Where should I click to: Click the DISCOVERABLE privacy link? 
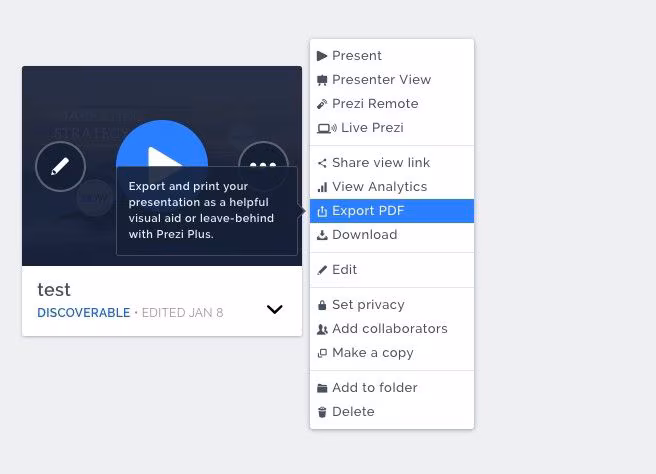pyautogui.click(x=83, y=313)
